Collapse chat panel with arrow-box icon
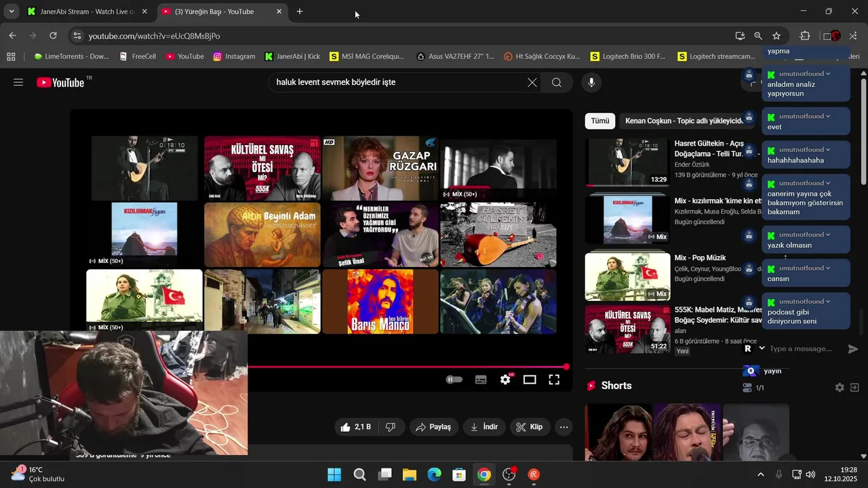This screenshot has width=868, height=488. pos(854,388)
